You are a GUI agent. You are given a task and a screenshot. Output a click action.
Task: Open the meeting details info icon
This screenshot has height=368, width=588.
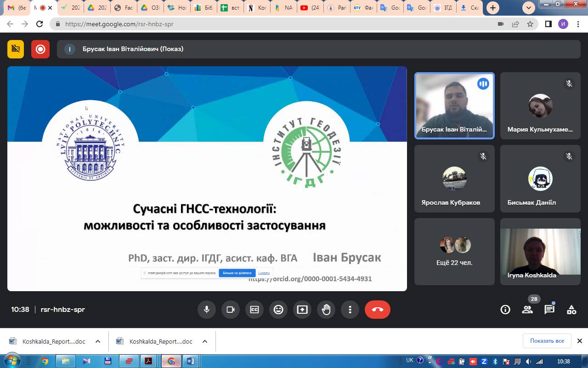[x=505, y=310]
